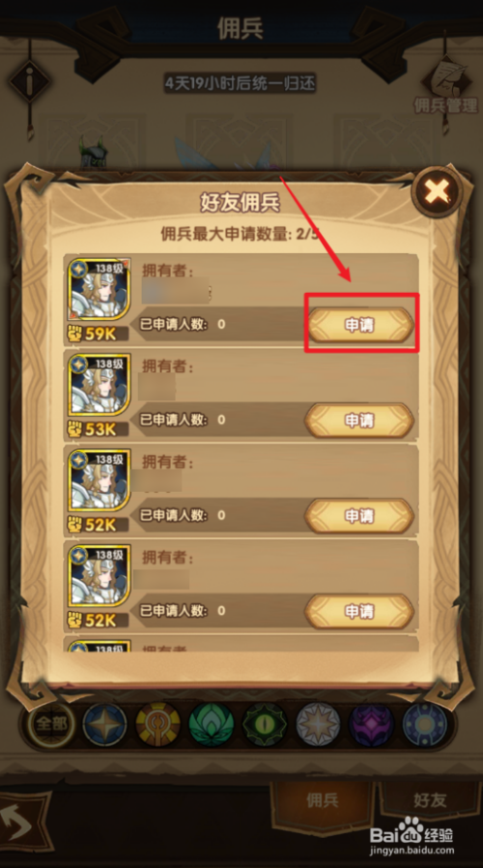Open the info icon at top left
The width and height of the screenshot is (483, 868).
point(29,80)
